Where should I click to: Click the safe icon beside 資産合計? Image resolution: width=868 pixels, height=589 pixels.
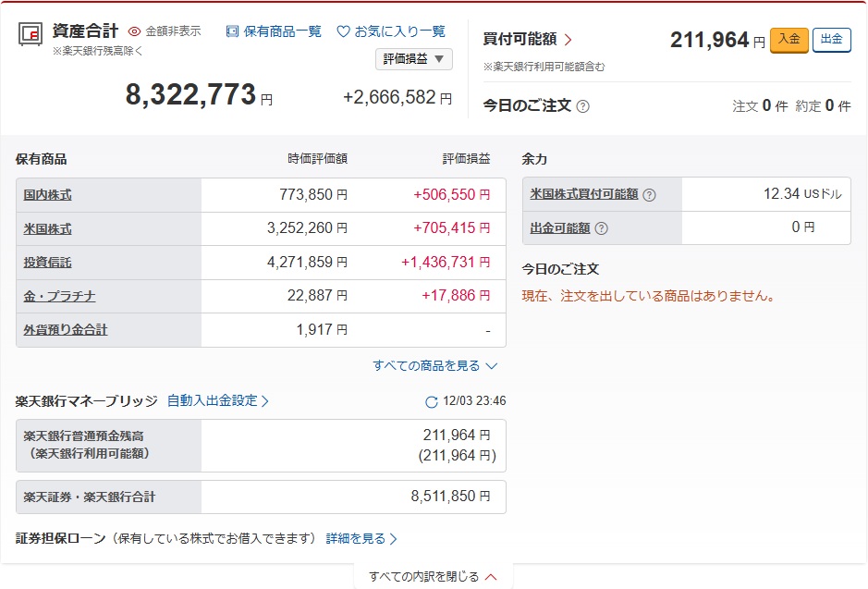[x=30, y=32]
